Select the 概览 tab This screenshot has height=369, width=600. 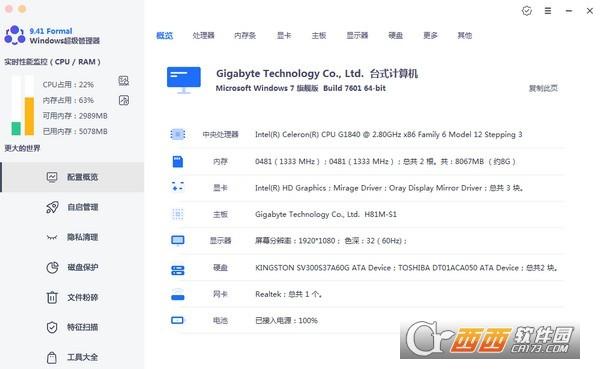coord(165,36)
